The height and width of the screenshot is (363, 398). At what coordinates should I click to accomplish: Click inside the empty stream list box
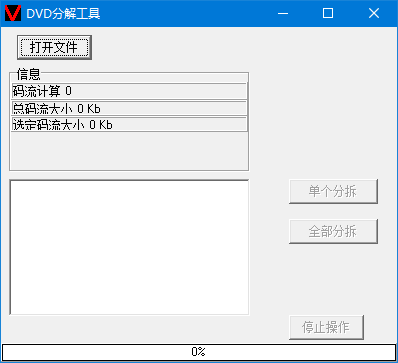[129, 247]
